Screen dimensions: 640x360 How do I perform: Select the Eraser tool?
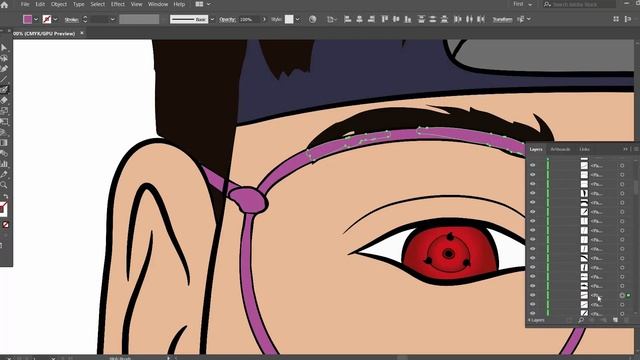4,100
